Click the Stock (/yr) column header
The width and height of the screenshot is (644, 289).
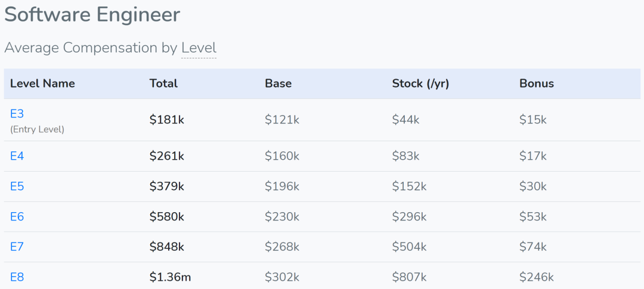pos(420,84)
